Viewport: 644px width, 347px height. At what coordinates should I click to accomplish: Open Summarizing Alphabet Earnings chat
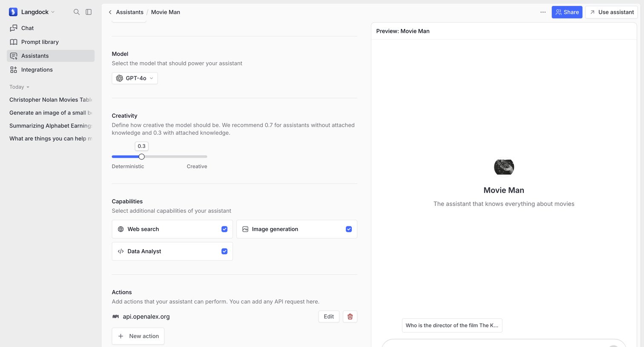[x=51, y=126]
